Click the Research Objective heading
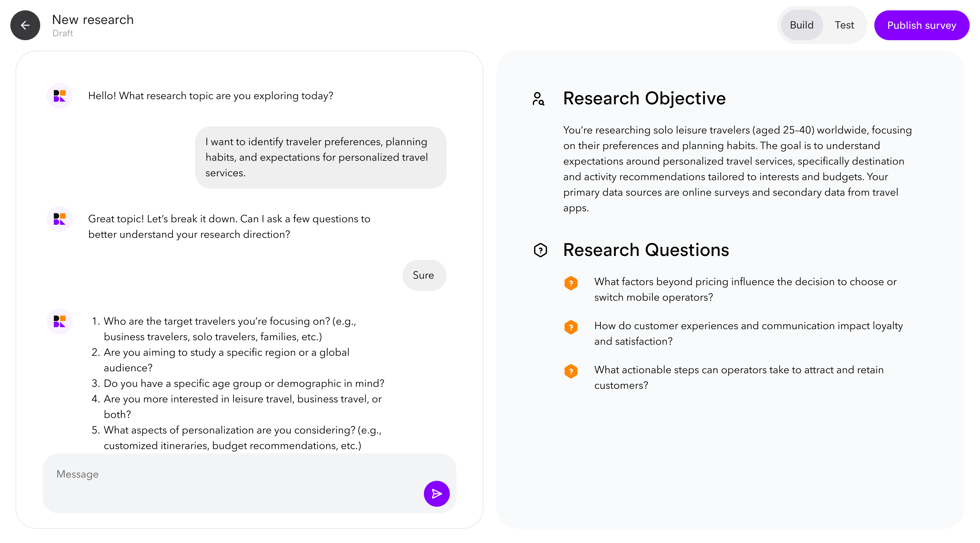The width and height of the screenshot is (980, 543). (644, 98)
